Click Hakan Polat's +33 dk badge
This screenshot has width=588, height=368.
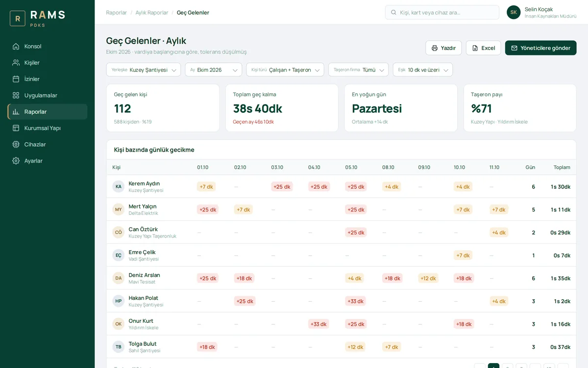click(356, 301)
